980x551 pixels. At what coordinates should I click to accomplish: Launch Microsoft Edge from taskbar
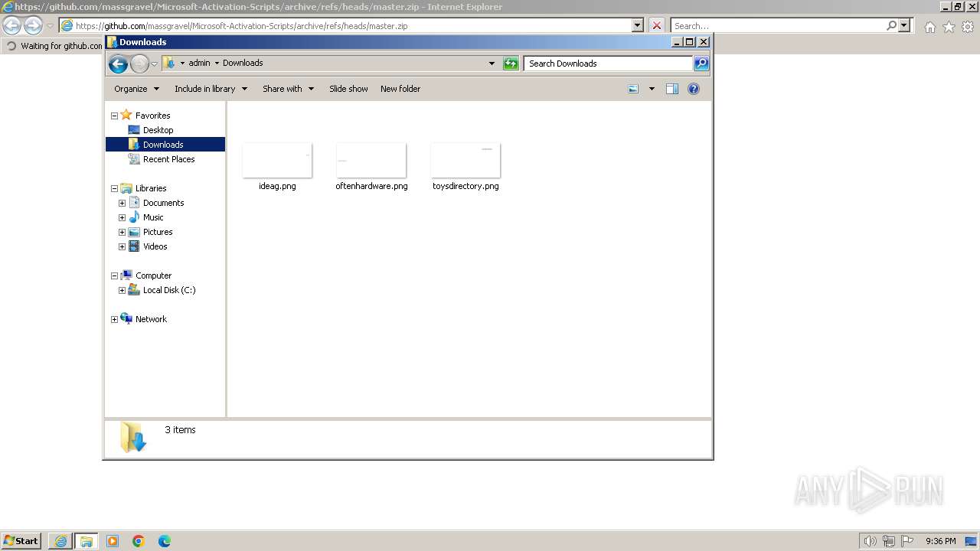(x=165, y=541)
